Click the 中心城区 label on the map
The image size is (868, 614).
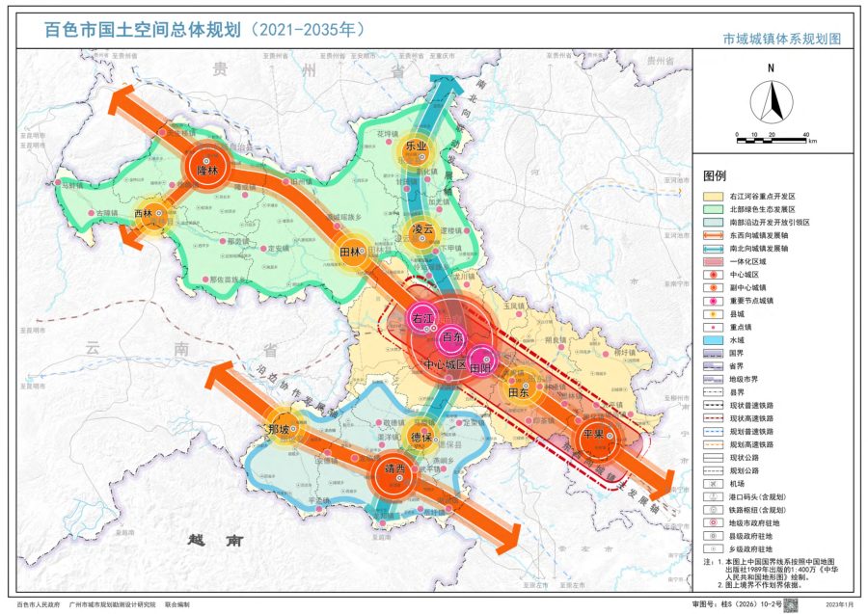point(445,365)
